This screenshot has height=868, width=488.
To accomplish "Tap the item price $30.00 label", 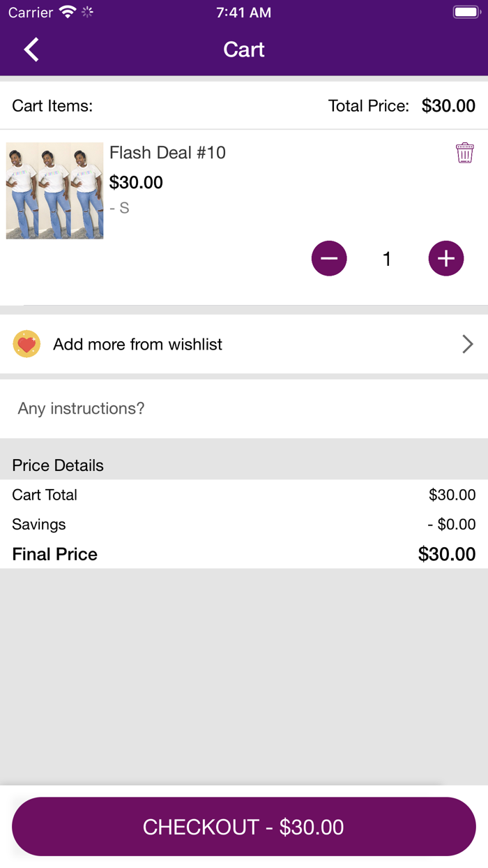I will (x=136, y=183).
